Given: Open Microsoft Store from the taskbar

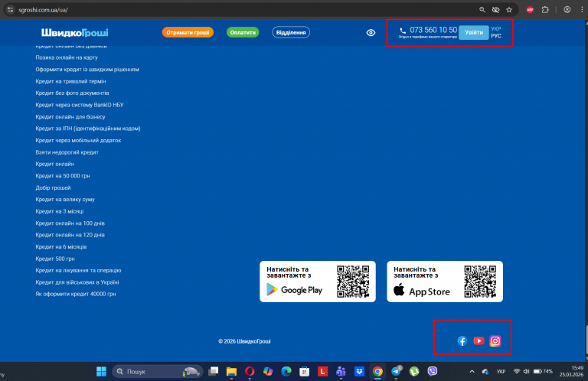Looking at the screenshot, I should [x=304, y=371].
